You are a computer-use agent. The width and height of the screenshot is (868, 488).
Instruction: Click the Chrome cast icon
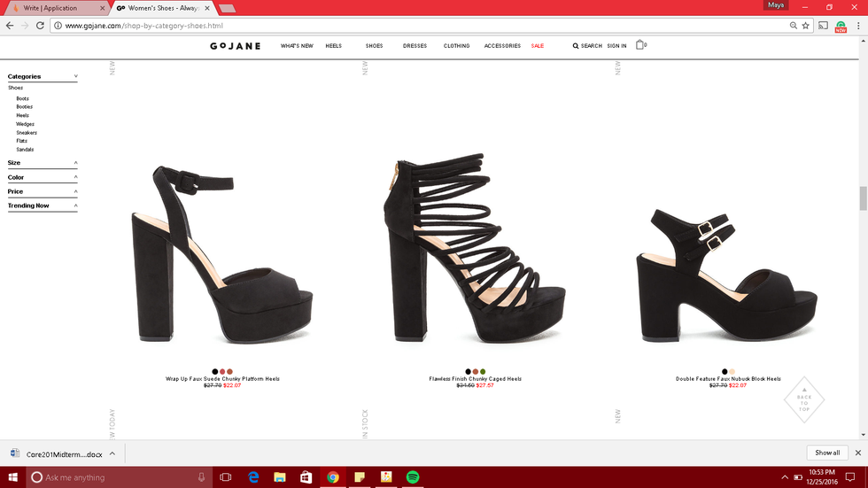(x=823, y=26)
